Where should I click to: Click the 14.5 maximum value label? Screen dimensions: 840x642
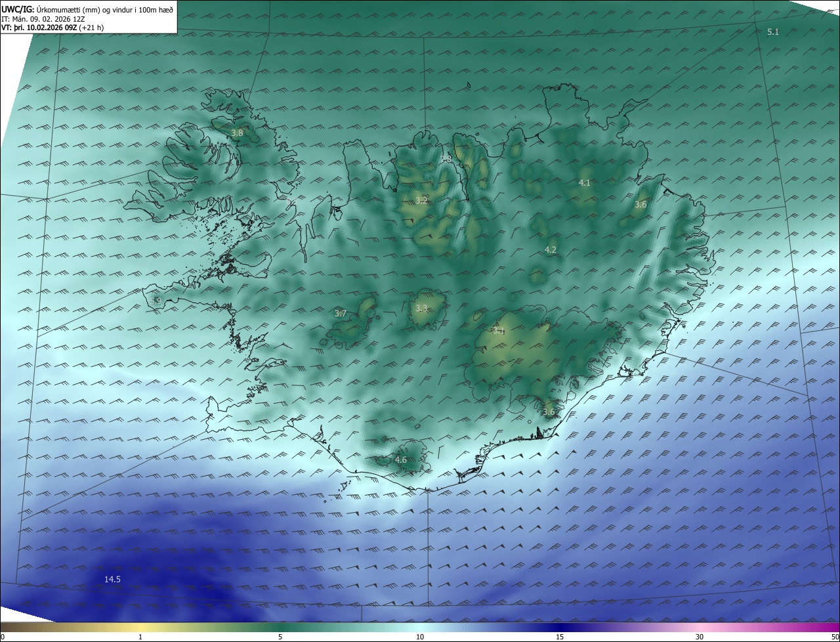pos(112,579)
